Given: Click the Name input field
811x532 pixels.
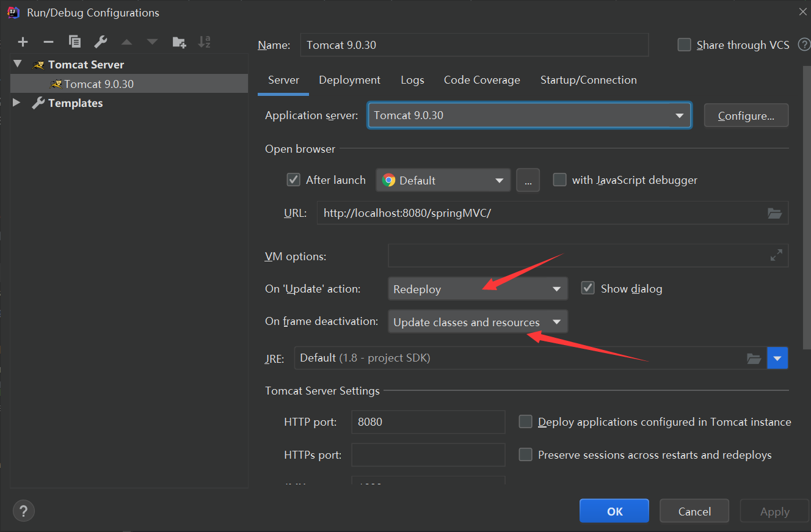Looking at the screenshot, I should click(x=474, y=45).
